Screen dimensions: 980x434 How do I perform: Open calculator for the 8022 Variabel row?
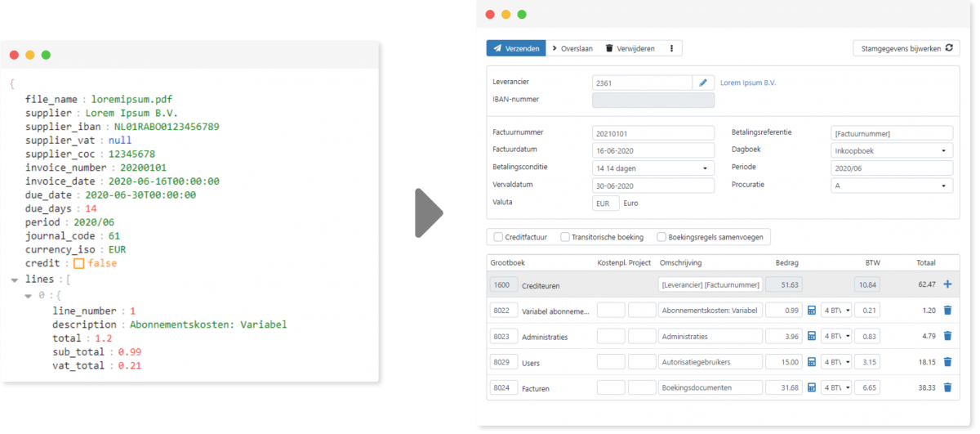(x=812, y=311)
